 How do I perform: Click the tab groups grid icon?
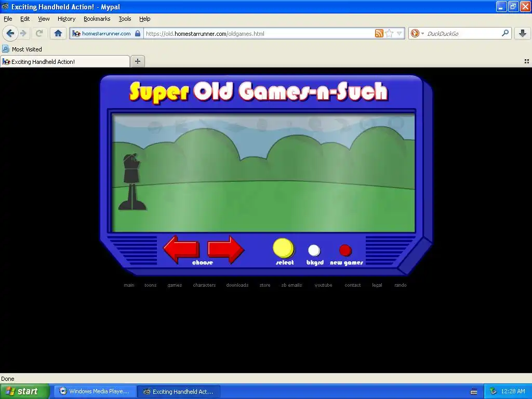click(x=527, y=61)
